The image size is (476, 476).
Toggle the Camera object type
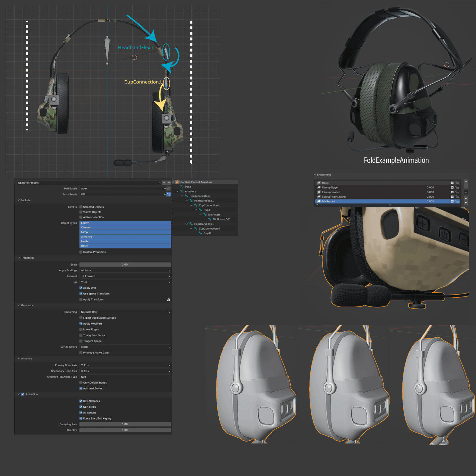[125, 228]
